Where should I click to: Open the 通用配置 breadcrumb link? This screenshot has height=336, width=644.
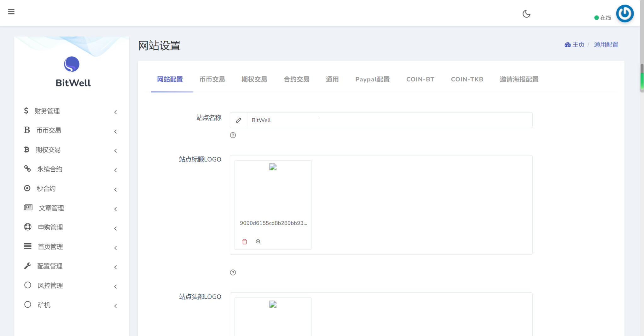606,44
